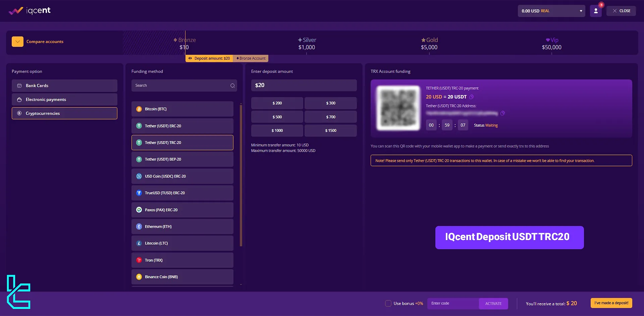
Task: Click the Compare accounts link
Action: [x=45, y=42]
